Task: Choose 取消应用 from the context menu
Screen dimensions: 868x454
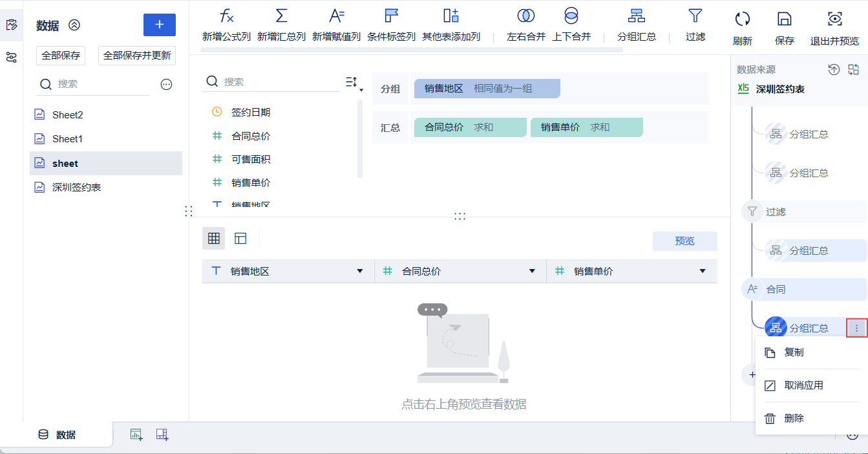Action: click(803, 385)
